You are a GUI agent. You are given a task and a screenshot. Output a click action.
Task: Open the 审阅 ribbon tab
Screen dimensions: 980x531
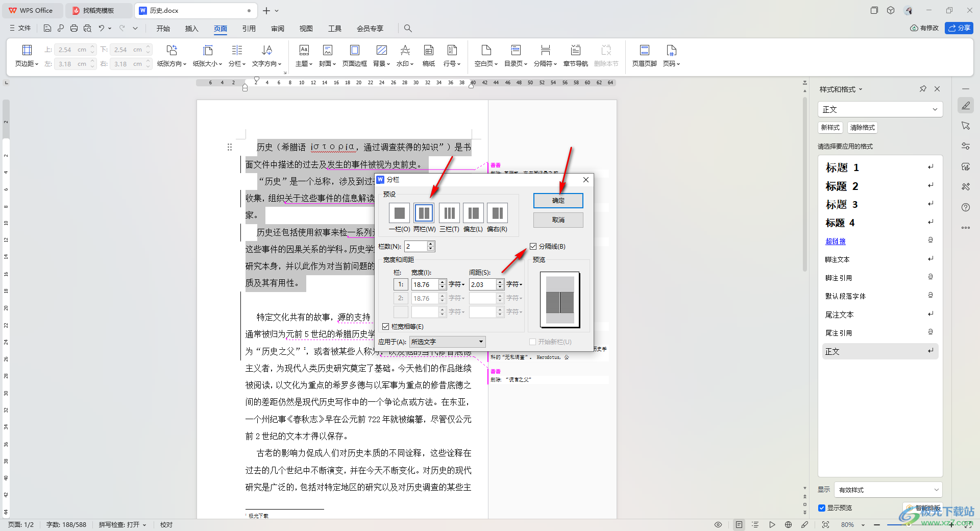click(x=278, y=29)
